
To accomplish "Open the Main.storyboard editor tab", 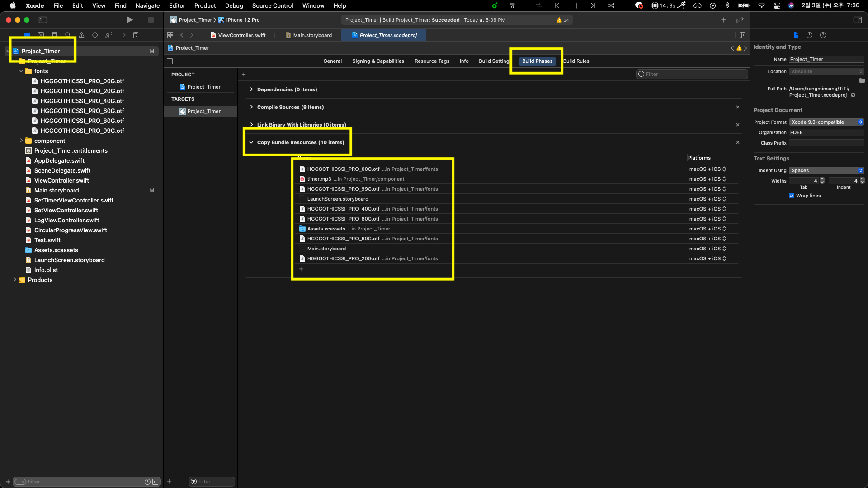I will (309, 35).
